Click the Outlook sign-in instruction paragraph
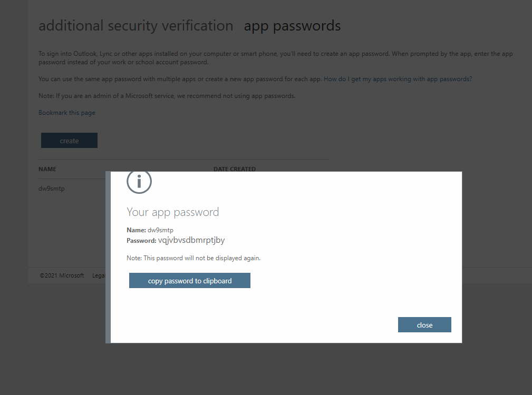The height and width of the screenshot is (395, 532). tap(275, 58)
